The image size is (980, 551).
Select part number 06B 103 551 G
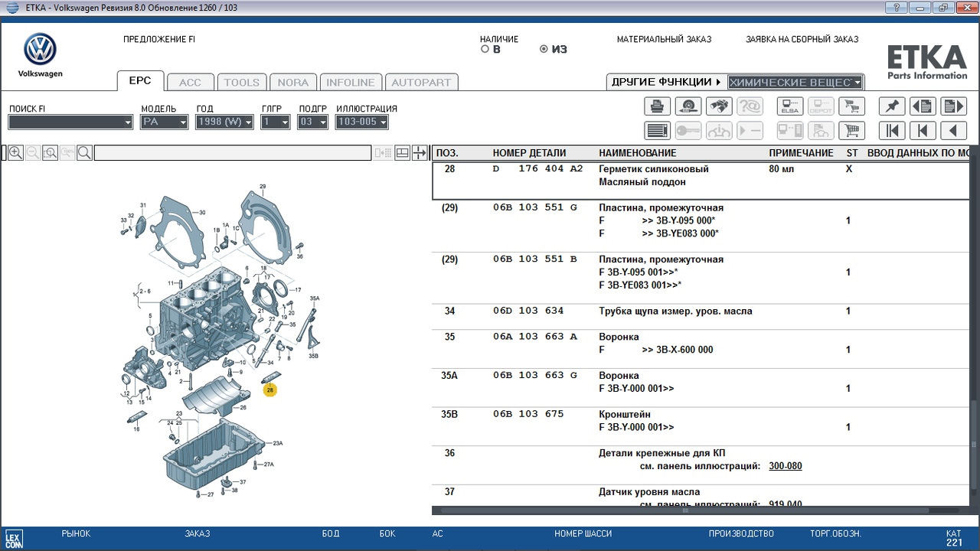point(535,207)
